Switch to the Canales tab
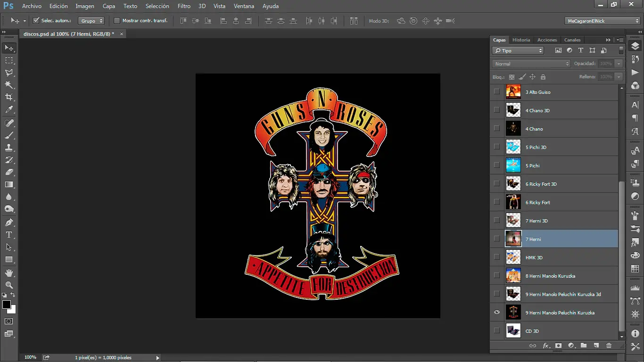The height and width of the screenshot is (362, 644). tap(572, 40)
